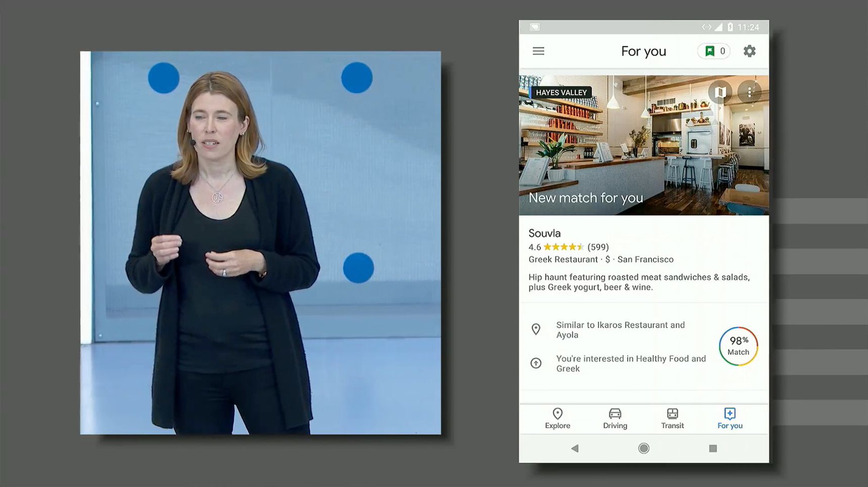The height and width of the screenshot is (487, 868).
Task: Click the 98% Match circle
Action: [738, 346]
